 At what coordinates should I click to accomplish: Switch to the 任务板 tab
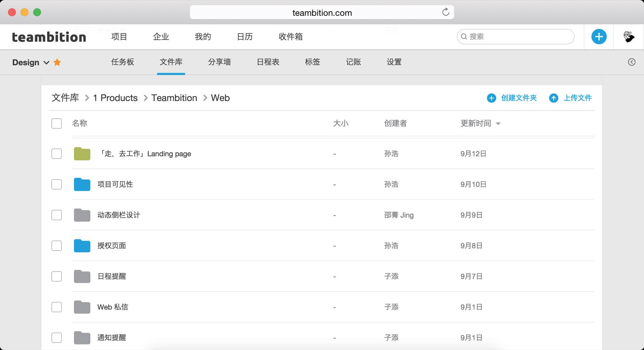point(123,62)
